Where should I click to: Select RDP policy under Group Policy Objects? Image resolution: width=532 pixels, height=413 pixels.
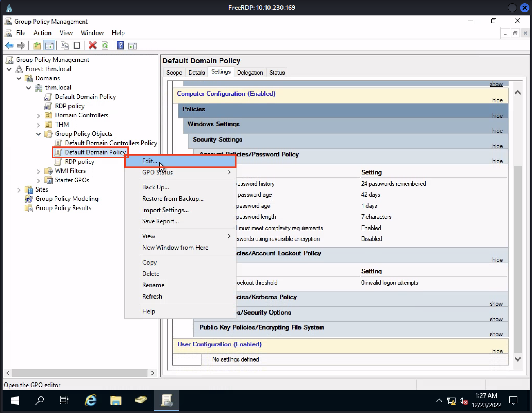click(x=79, y=162)
